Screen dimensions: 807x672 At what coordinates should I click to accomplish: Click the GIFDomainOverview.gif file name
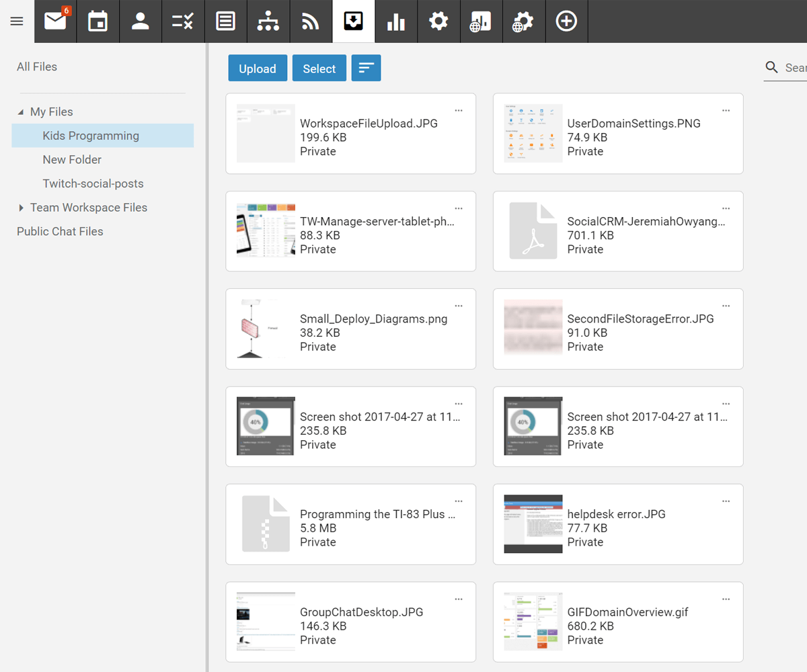coord(628,612)
